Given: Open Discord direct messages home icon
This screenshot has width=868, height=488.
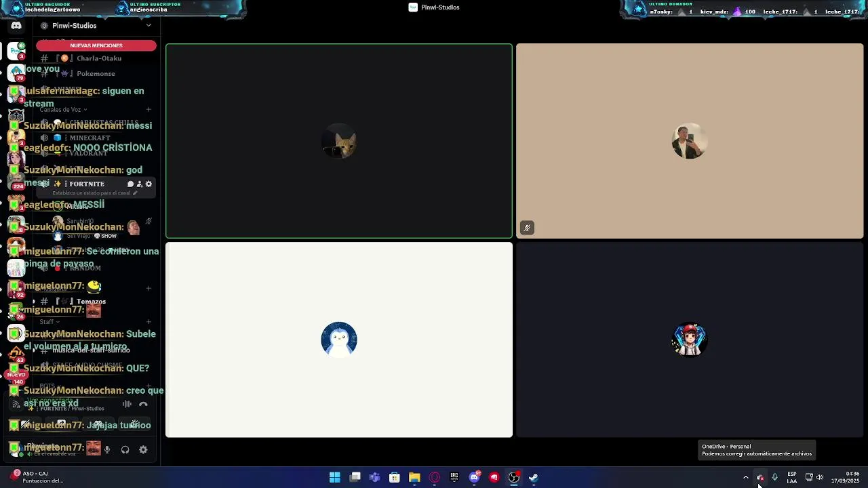Looking at the screenshot, I should pos(16,26).
